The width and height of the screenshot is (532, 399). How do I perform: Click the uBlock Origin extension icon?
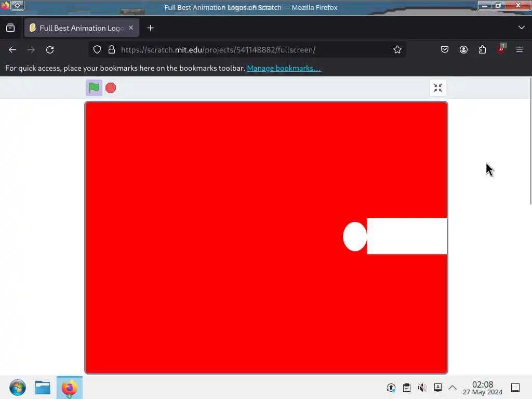tap(501, 49)
